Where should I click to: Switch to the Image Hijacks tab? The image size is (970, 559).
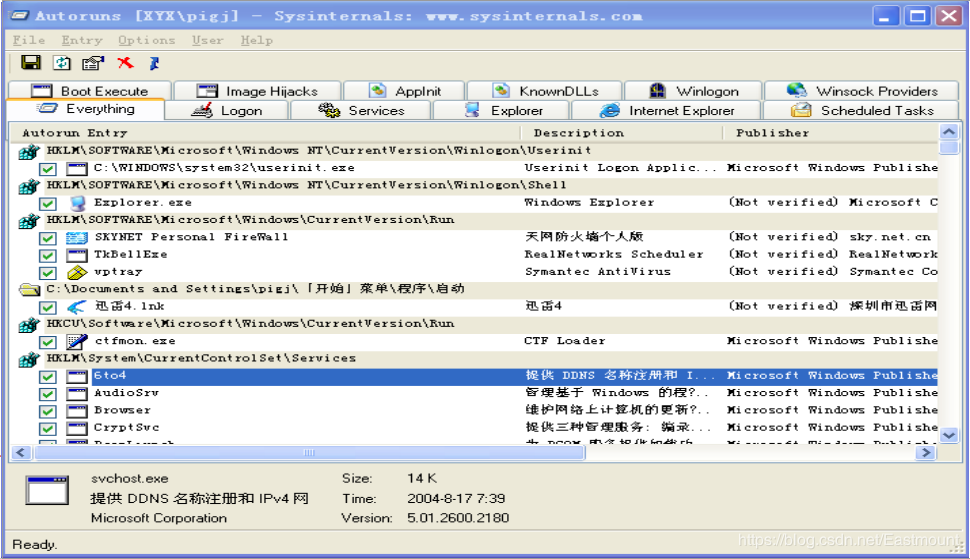coord(257,91)
